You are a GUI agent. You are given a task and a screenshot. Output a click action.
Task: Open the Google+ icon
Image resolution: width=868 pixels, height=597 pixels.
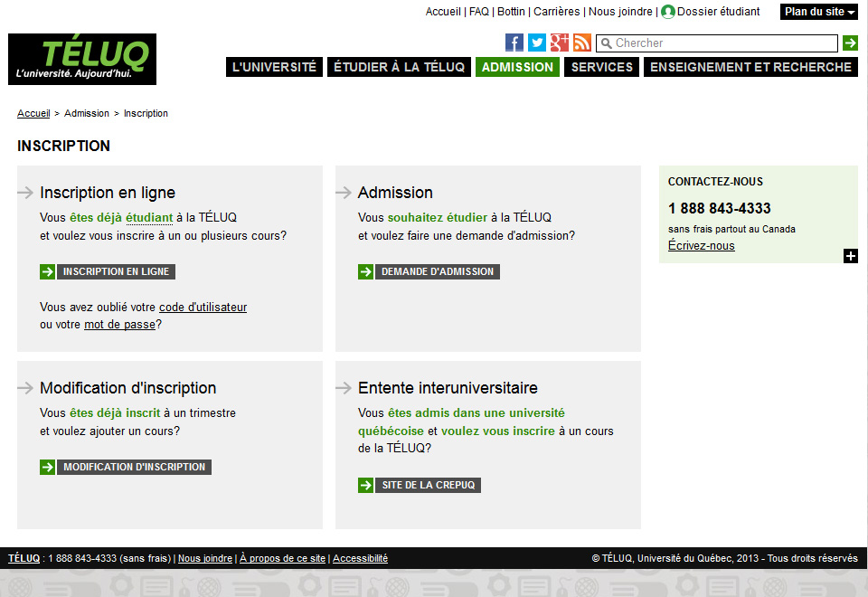[559, 43]
